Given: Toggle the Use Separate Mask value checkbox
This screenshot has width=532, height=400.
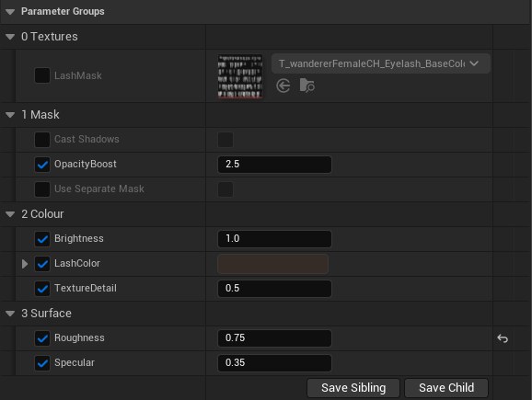Looking at the screenshot, I should (226, 189).
